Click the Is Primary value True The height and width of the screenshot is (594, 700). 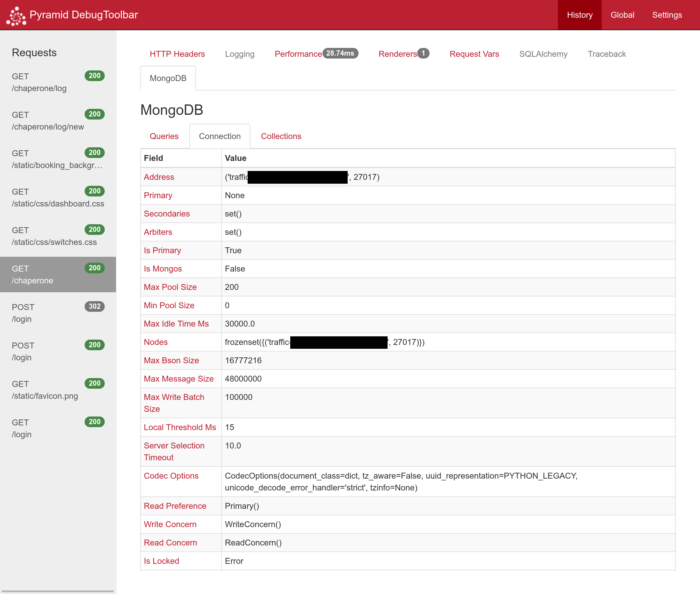coord(233,251)
